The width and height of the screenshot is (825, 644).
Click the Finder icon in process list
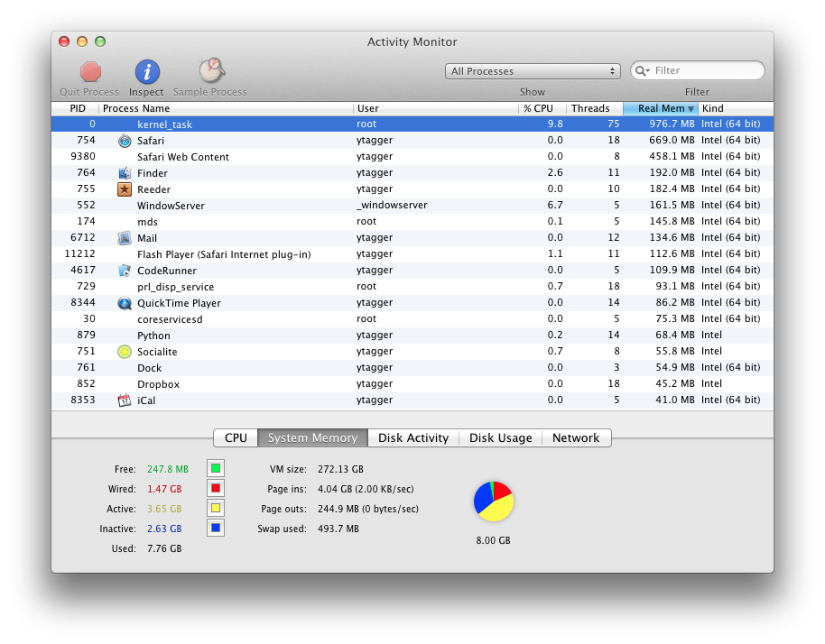pyautogui.click(x=125, y=173)
